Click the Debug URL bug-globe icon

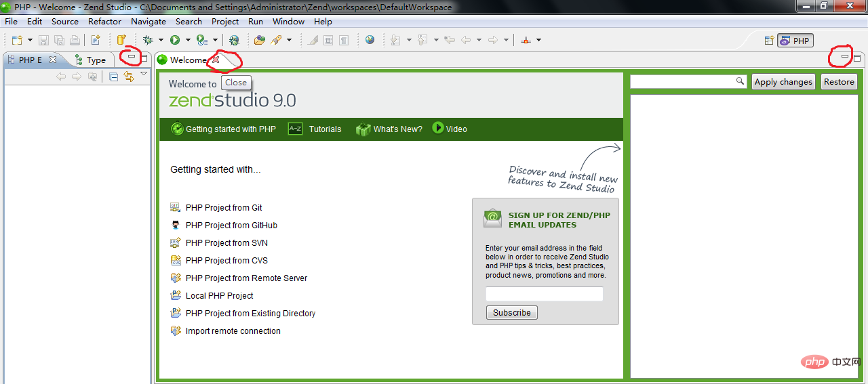234,41
